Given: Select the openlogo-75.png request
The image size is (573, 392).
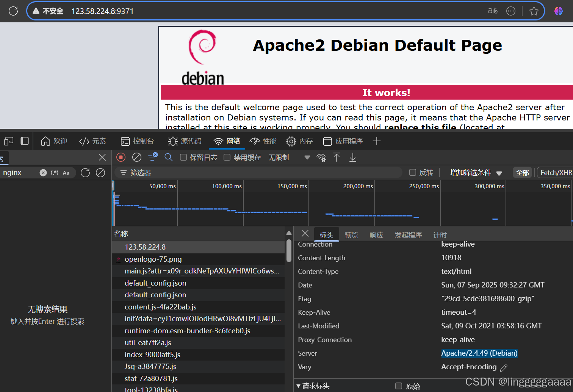Looking at the screenshot, I should tap(199, 259).
